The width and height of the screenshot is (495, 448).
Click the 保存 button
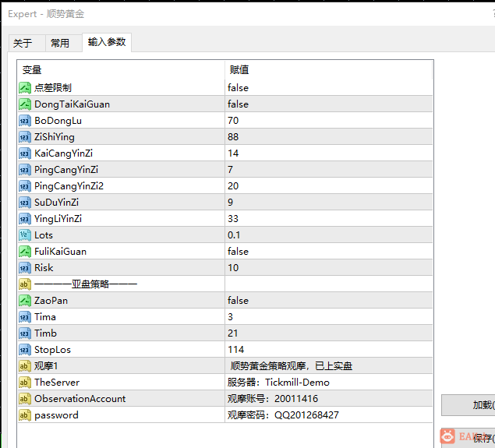point(468,438)
